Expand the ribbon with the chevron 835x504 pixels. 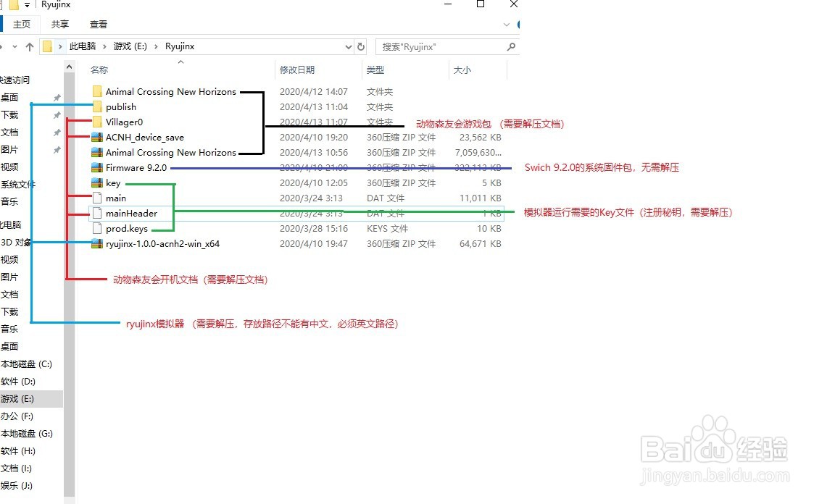[507, 25]
